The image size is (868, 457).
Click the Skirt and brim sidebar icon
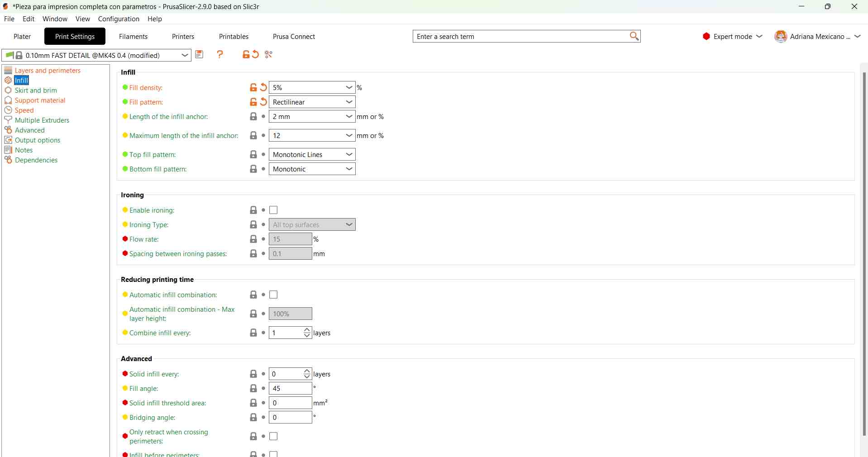(x=8, y=90)
